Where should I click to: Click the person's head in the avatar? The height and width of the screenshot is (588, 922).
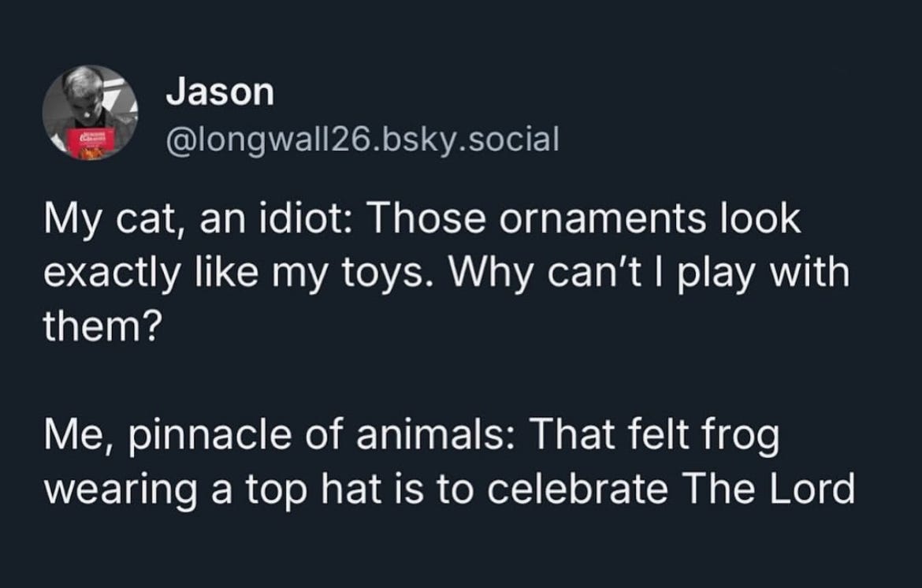(x=83, y=88)
